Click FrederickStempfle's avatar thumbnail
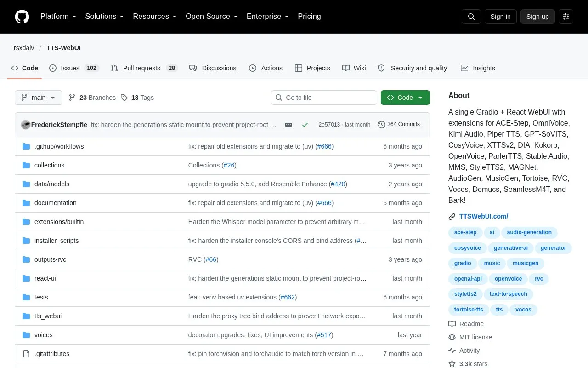The width and height of the screenshot is (588, 368). [x=26, y=125]
